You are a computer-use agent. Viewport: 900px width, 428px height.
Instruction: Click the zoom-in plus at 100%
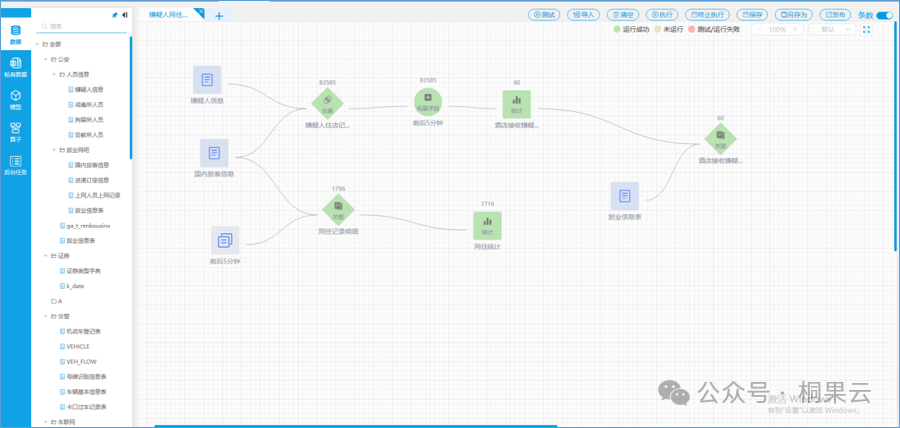pyautogui.click(x=796, y=30)
